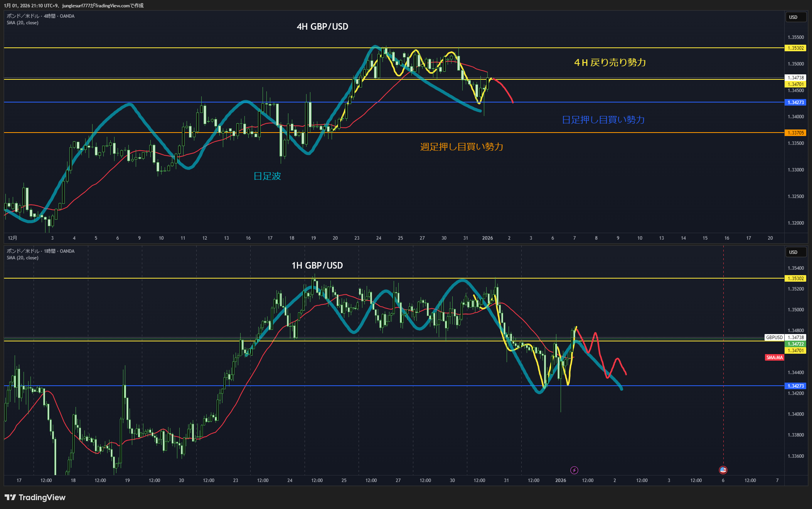The height and width of the screenshot is (509, 812).
Task: Click the yellow 1.35302 price label on 4H chart
Action: click(795, 48)
